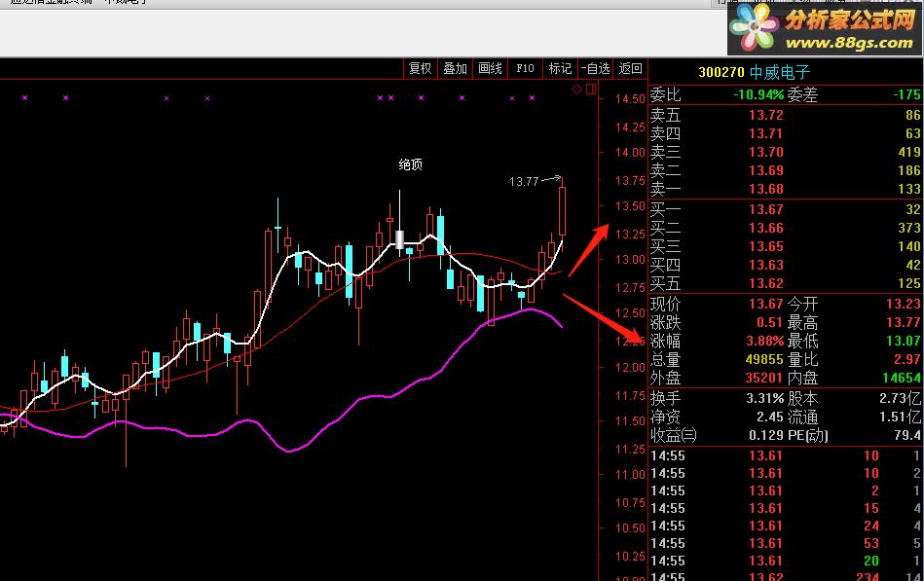The image size is (924, 581).
Task: Open F10 company info
Action: (525, 68)
